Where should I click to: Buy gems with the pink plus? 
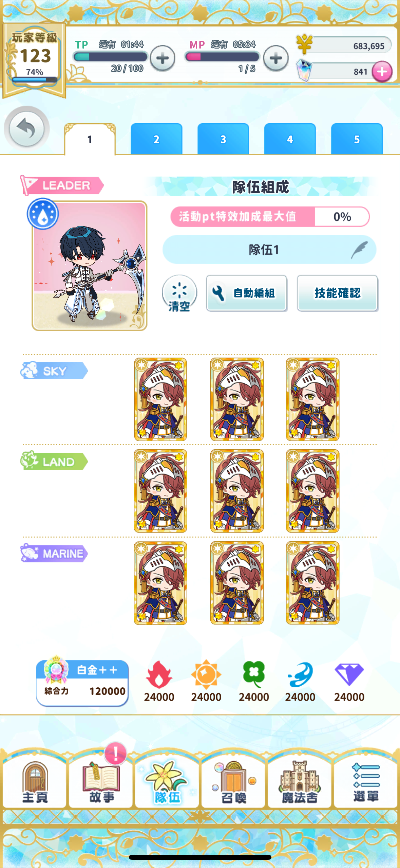382,72
